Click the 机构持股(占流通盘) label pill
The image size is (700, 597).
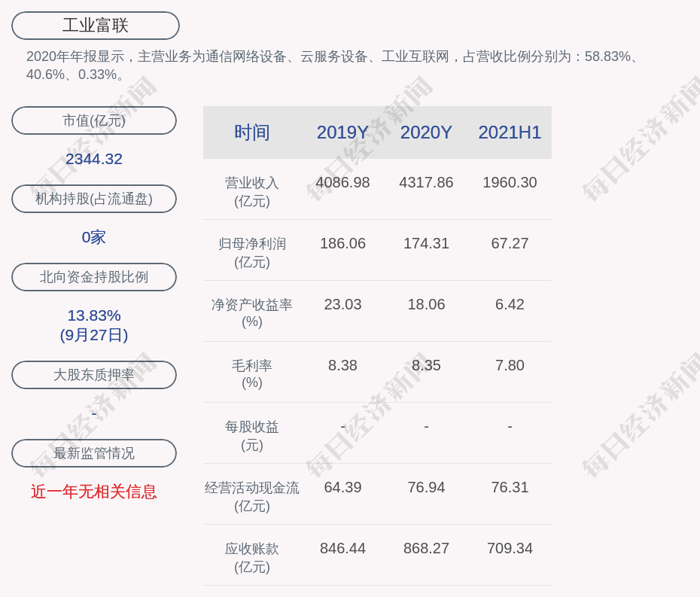click(94, 199)
